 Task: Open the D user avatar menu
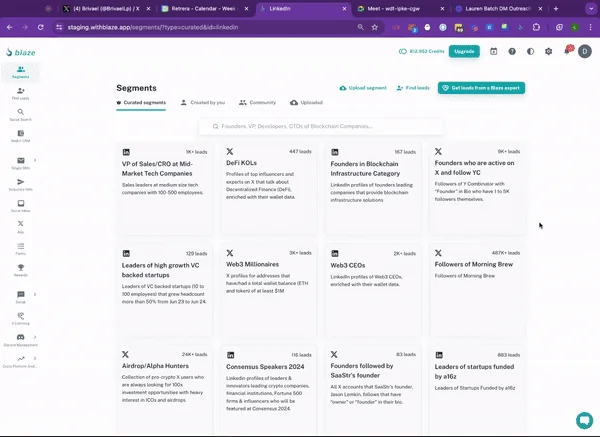[x=585, y=51]
